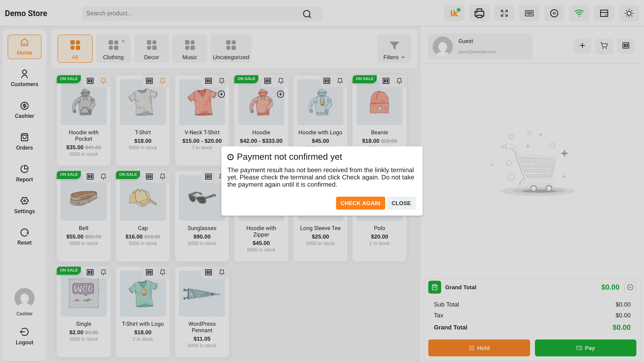Click the Check Again button
Image resolution: width=644 pixels, height=362 pixels.
tap(360, 203)
